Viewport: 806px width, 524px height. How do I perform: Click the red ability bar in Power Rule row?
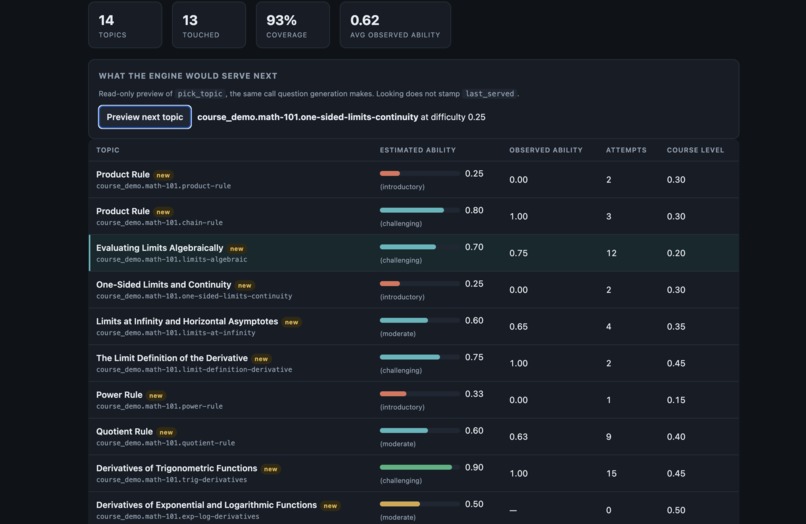(419, 394)
